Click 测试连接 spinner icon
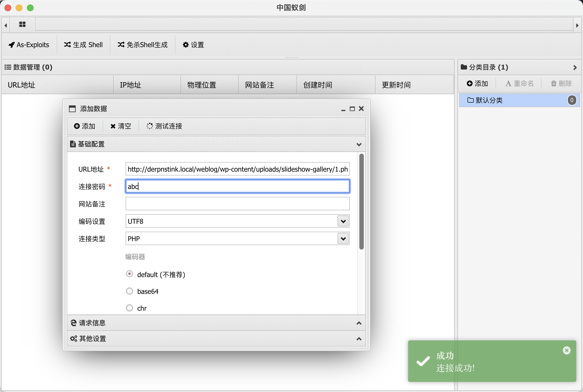583x392 pixels. [150, 126]
